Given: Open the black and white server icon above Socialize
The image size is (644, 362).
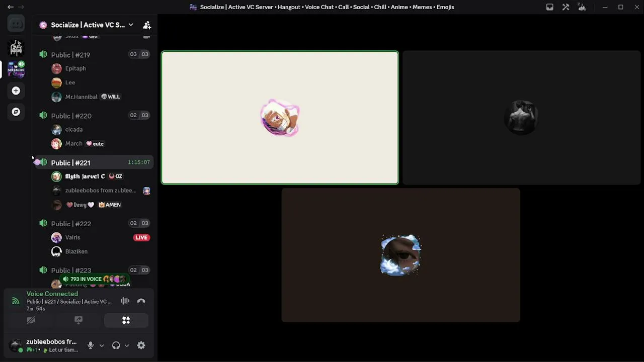Looking at the screenshot, I should click(16, 48).
